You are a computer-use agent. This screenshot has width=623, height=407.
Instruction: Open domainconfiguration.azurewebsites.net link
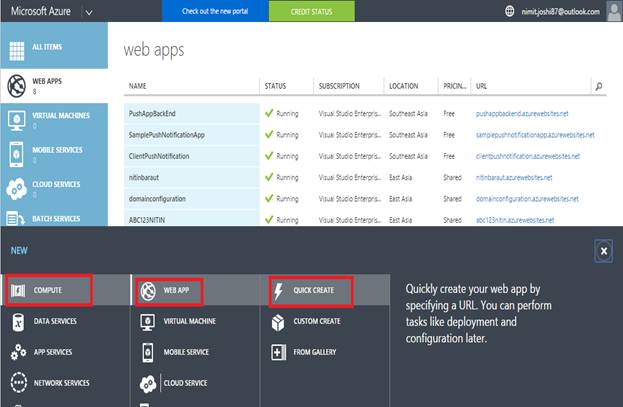[x=527, y=199]
